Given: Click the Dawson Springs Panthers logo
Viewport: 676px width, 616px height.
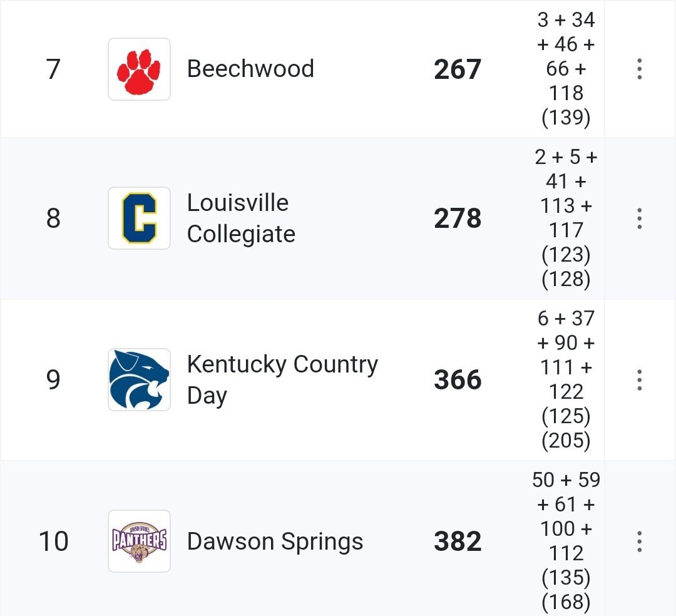Looking at the screenshot, I should (x=139, y=541).
